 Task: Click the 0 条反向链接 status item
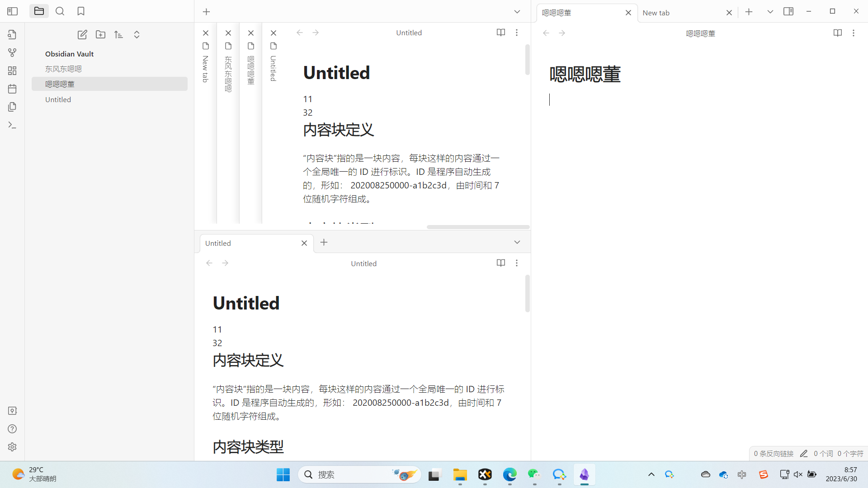774,453
